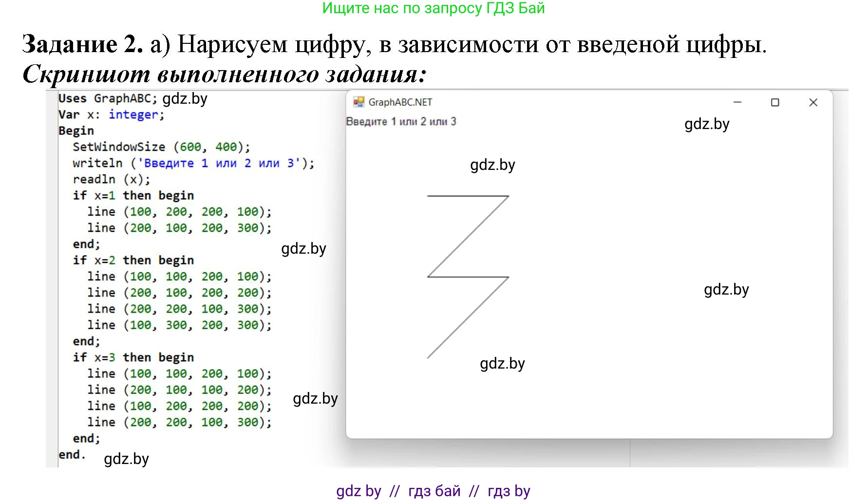Click the 'Uses GraphABC;' code line
Viewport: 868px width, 501px height.
pos(107,98)
